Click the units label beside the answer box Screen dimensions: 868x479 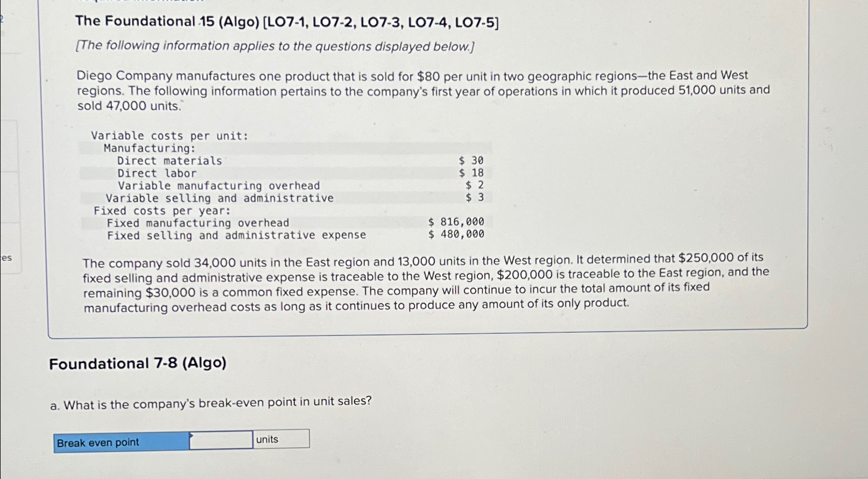[267, 439]
